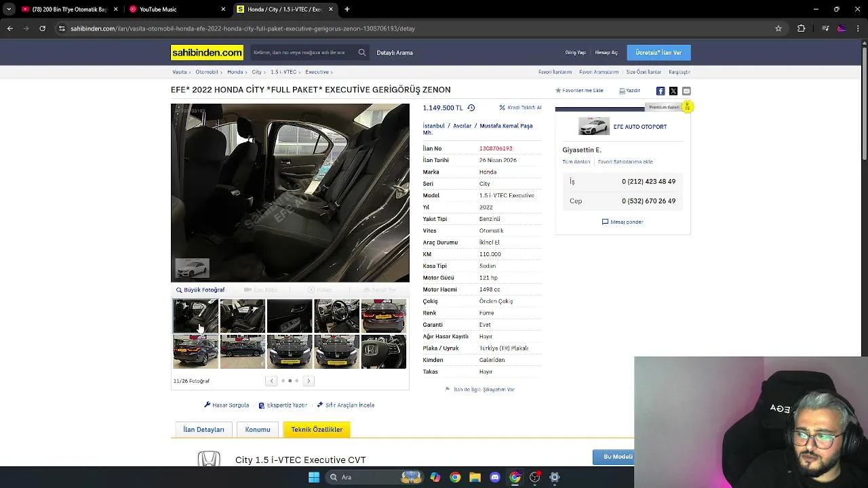The image size is (868, 488).
Task: Go to previous thumbnail page
Action: pyautogui.click(x=271, y=381)
